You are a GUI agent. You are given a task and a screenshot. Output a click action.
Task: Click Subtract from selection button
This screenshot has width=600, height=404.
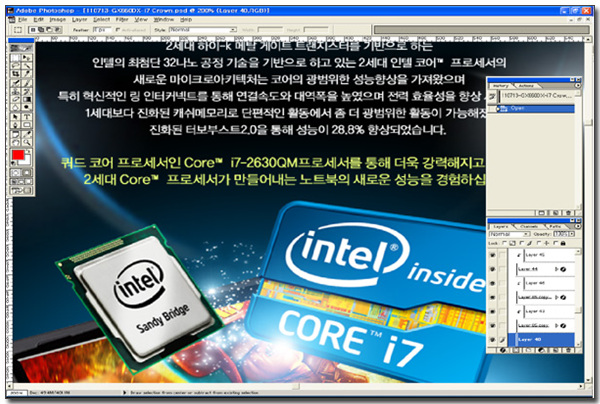49,30
